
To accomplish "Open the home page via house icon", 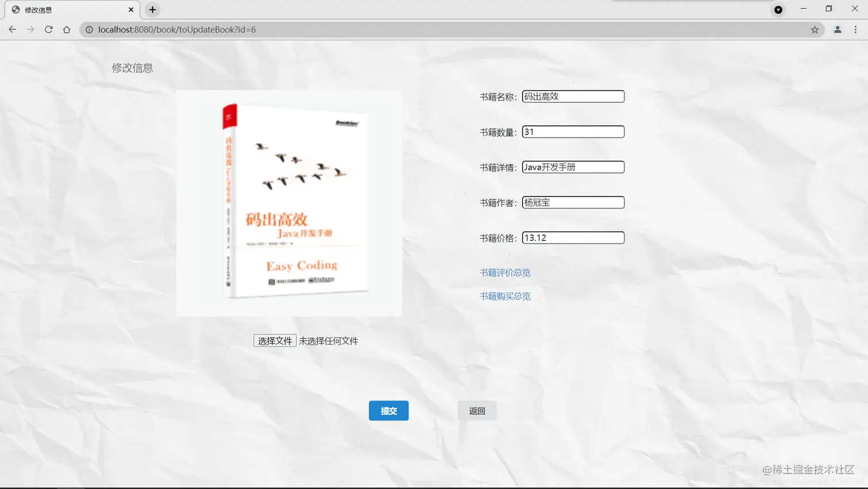I will 67,29.
